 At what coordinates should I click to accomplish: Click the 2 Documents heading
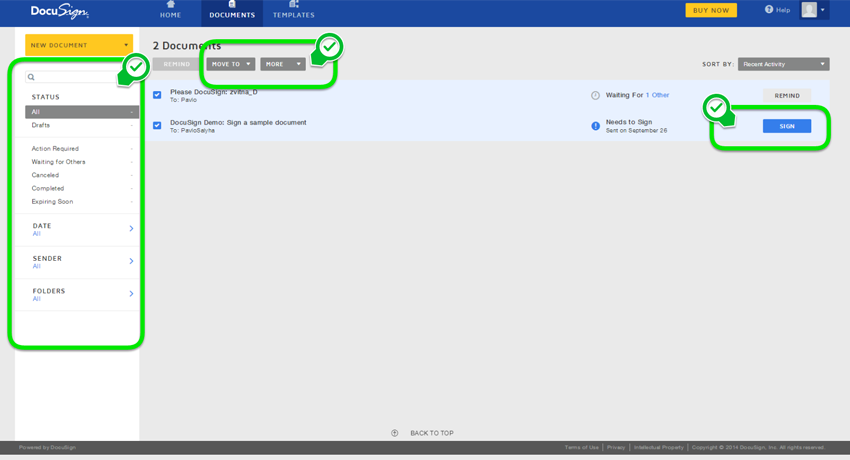186,46
